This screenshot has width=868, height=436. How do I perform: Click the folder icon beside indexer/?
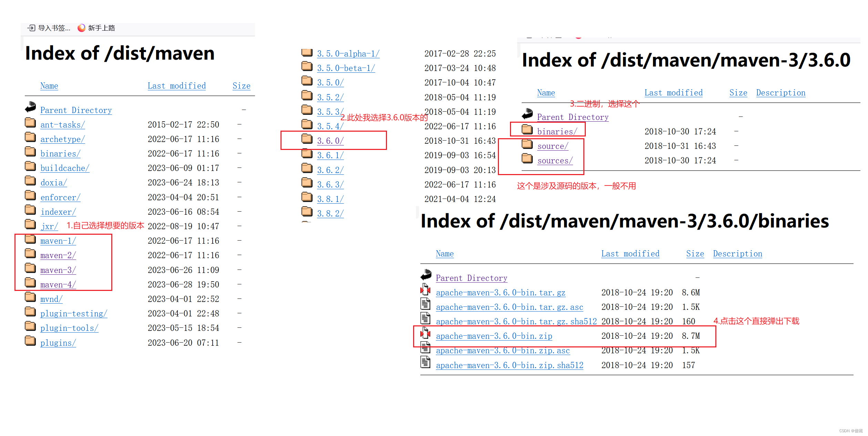coord(30,210)
